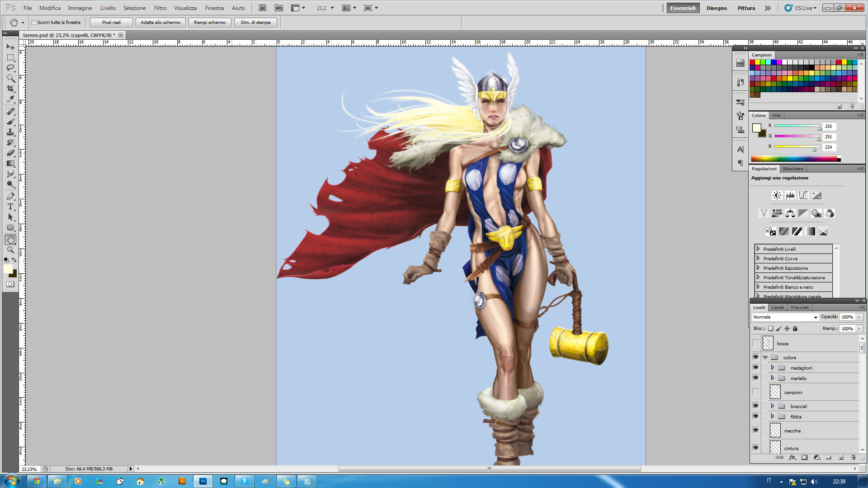This screenshot has height=488, width=868.
Task: Add a Brightness/Contrast adjustment
Action: click(777, 195)
